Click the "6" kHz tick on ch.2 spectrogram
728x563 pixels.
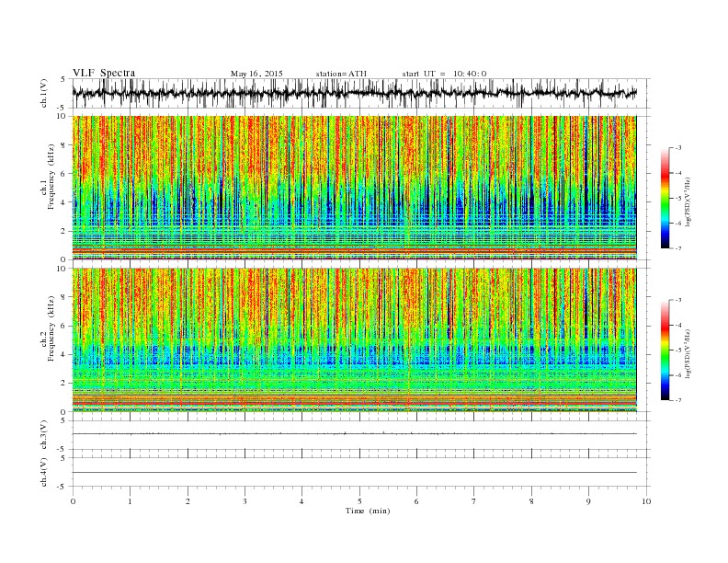64,326
